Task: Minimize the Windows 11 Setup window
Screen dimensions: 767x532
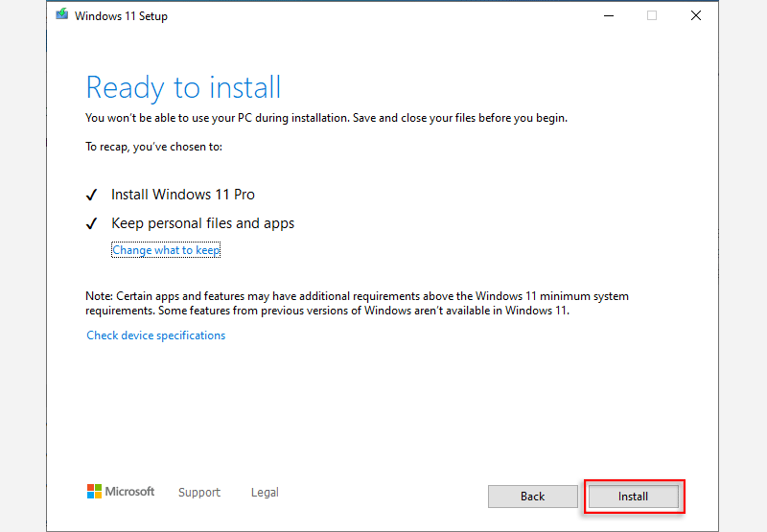Action: pyautogui.click(x=609, y=15)
